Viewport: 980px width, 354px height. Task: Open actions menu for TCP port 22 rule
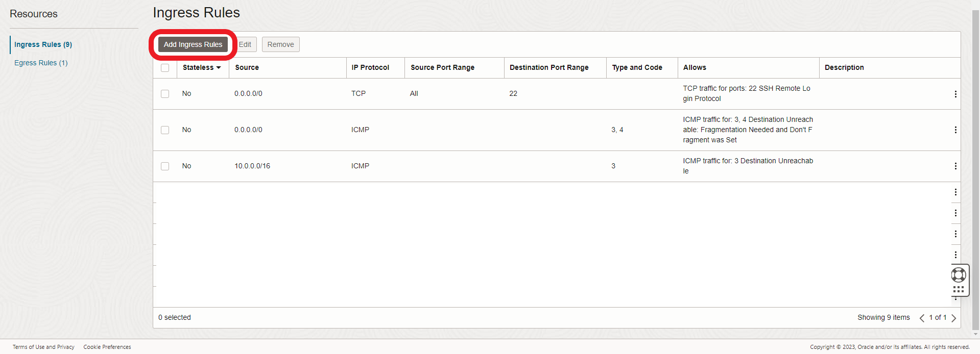point(955,94)
